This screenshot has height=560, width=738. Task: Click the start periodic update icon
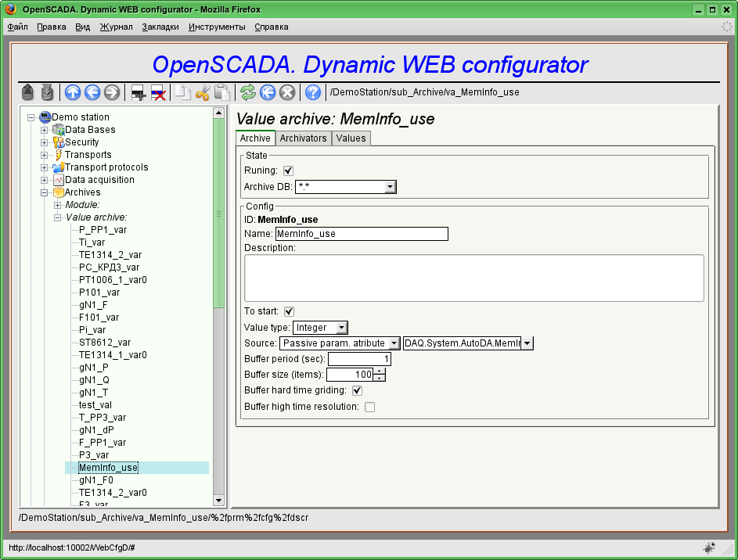tap(268, 92)
